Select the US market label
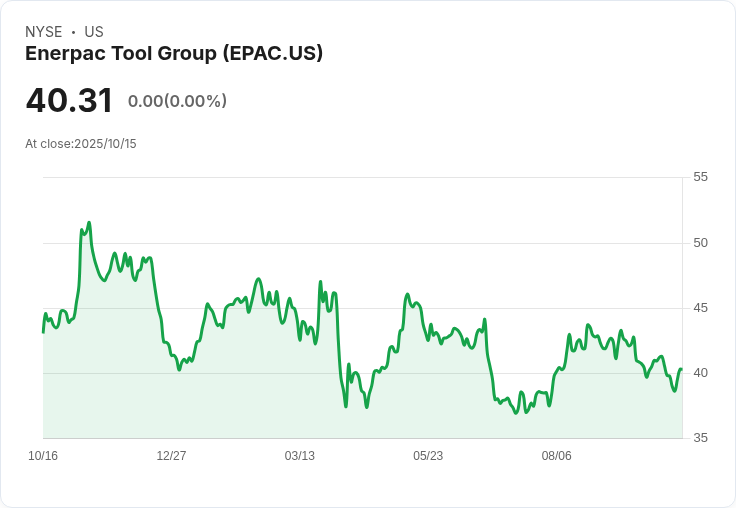The height and width of the screenshot is (508, 736). coord(94,32)
